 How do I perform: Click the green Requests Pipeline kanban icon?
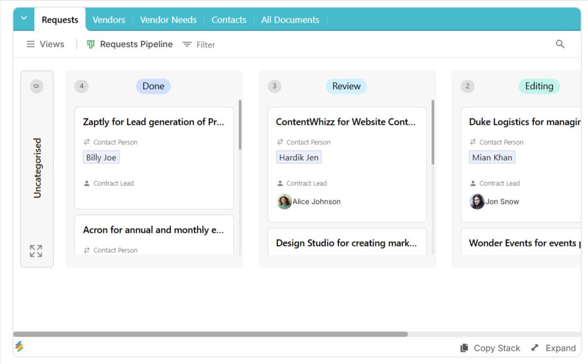tap(91, 44)
